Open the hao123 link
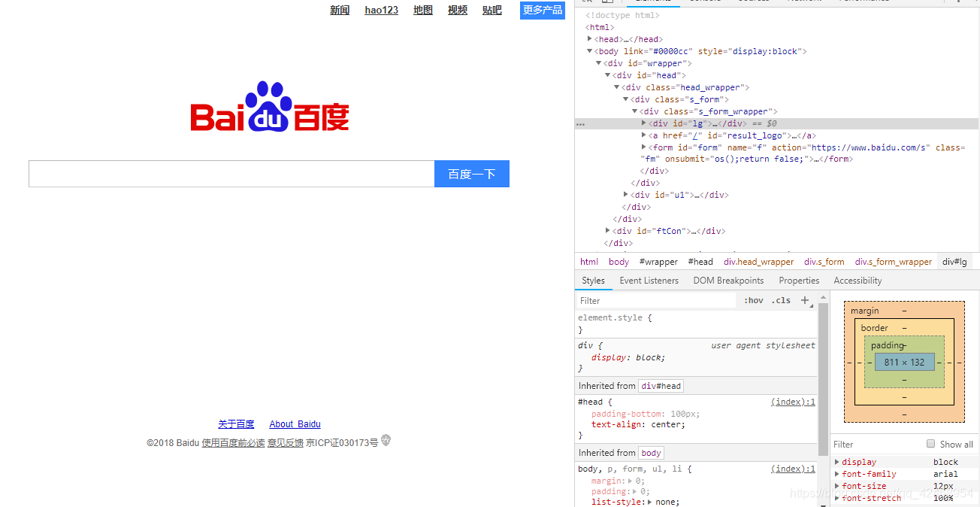The width and height of the screenshot is (980, 507). point(381,10)
